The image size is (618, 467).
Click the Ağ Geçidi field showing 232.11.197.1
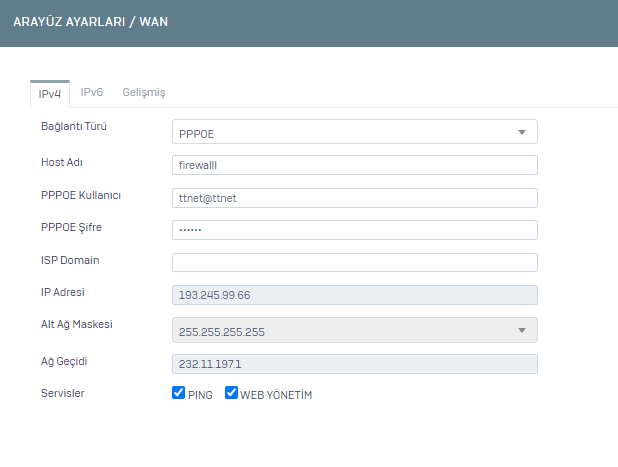[x=355, y=365]
